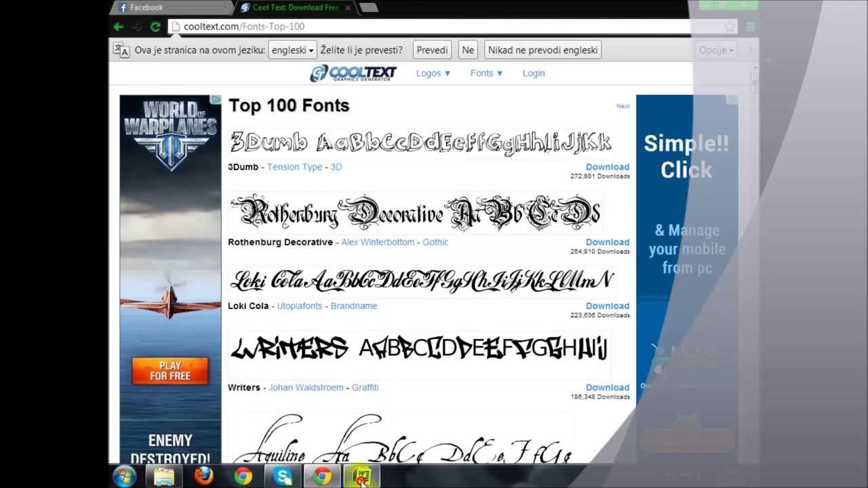Click the AdChoices icon on the Warplanes ad
Viewport: 868px width, 488px height.
point(216,100)
